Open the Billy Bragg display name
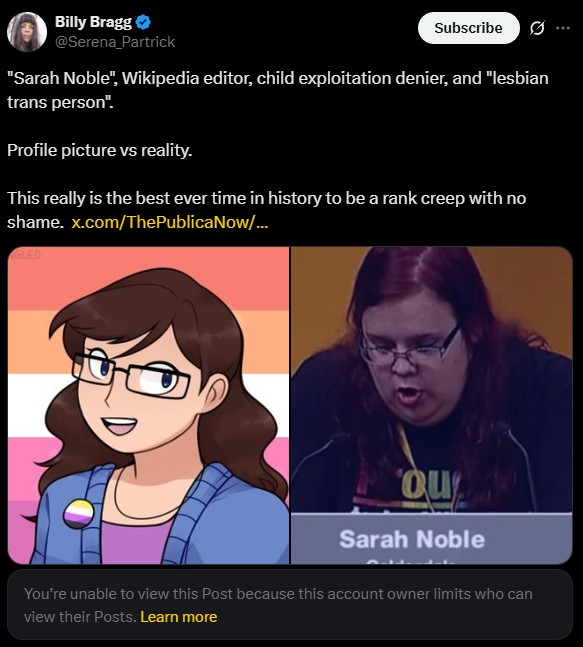This screenshot has height=647, width=583. pyautogui.click(x=93, y=22)
